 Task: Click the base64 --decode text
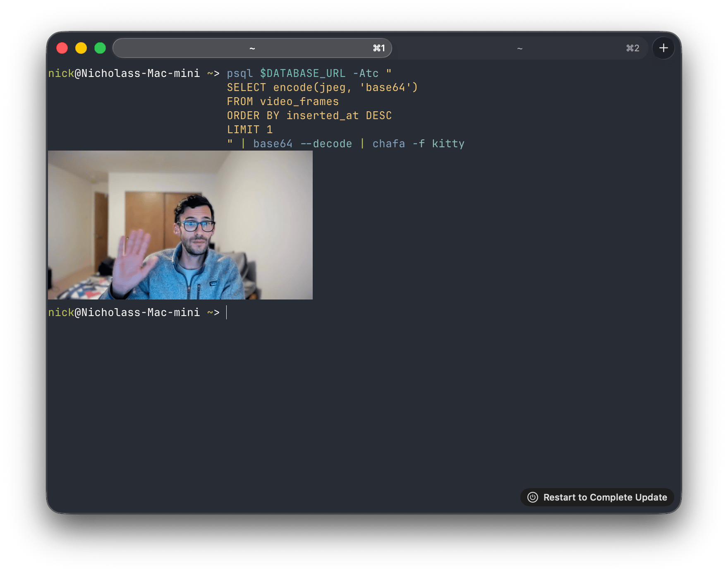click(302, 144)
